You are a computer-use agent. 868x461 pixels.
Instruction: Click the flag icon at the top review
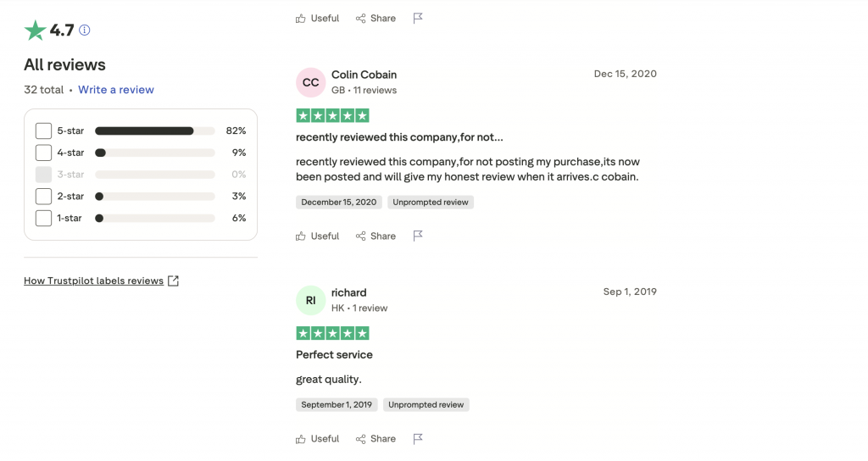(418, 19)
